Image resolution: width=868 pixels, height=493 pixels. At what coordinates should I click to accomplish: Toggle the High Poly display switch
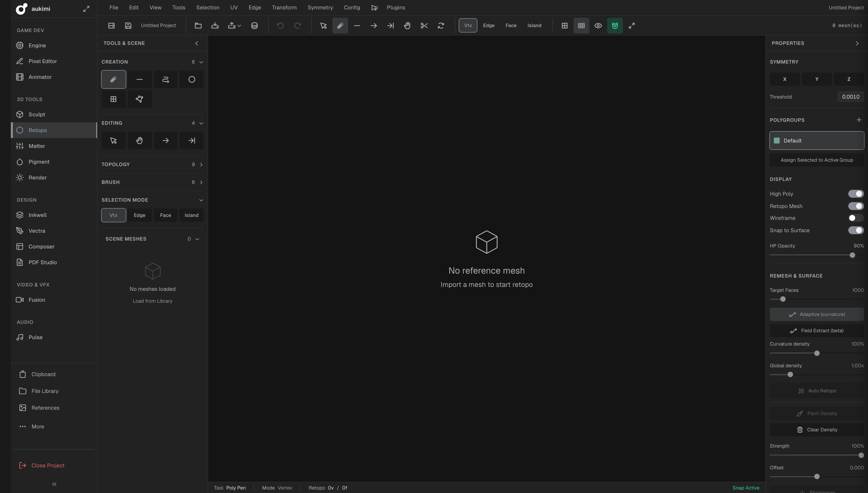coord(856,194)
